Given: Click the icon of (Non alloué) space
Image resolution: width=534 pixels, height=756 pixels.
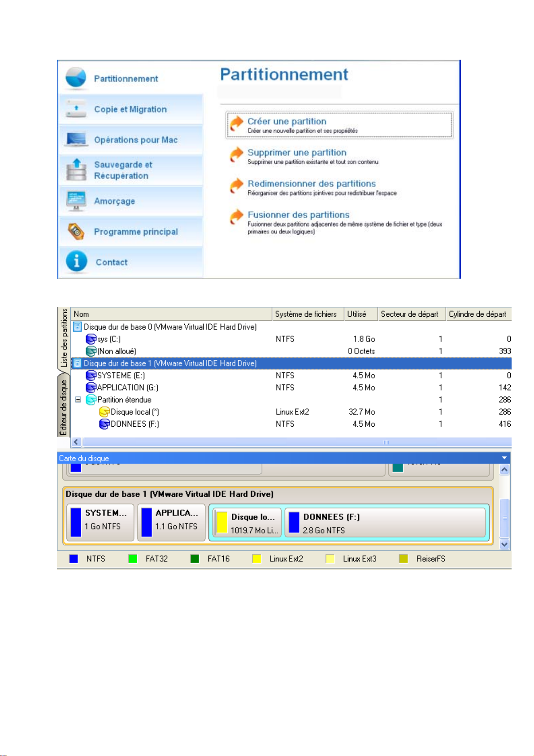Looking at the screenshot, I should point(91,351).
